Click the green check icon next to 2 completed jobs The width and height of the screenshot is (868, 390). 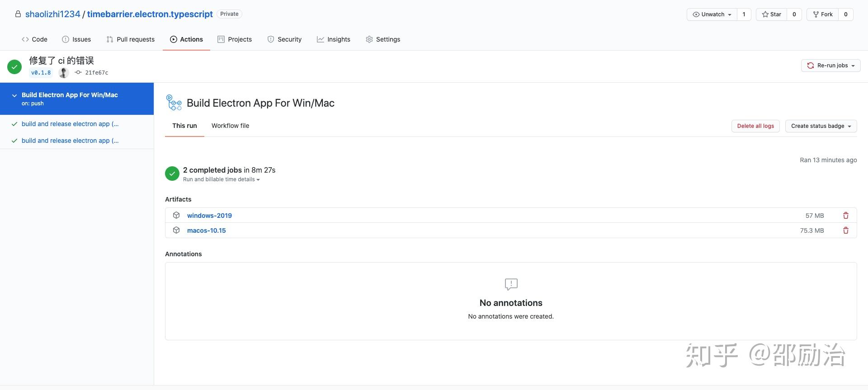[x=172, y=174]
